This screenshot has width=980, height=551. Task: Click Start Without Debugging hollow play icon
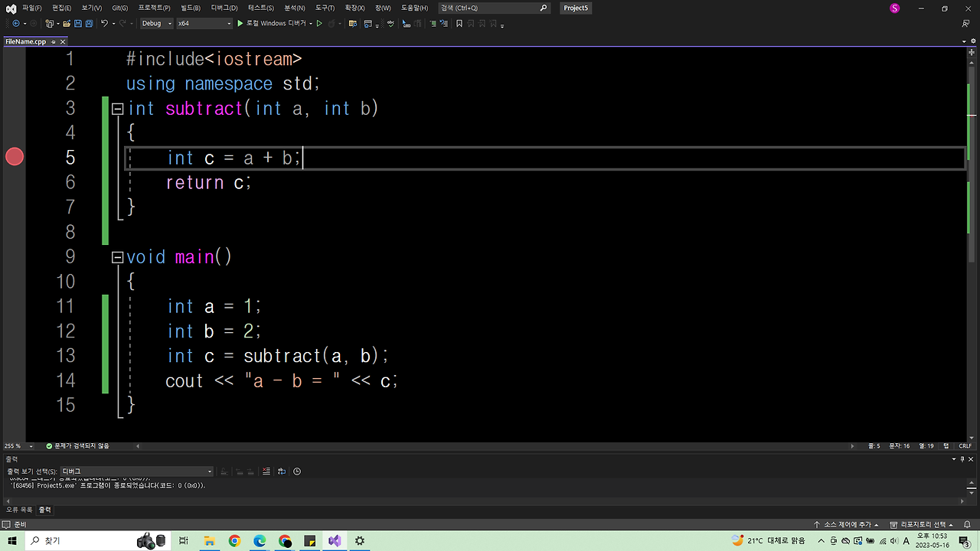[319, 24]
